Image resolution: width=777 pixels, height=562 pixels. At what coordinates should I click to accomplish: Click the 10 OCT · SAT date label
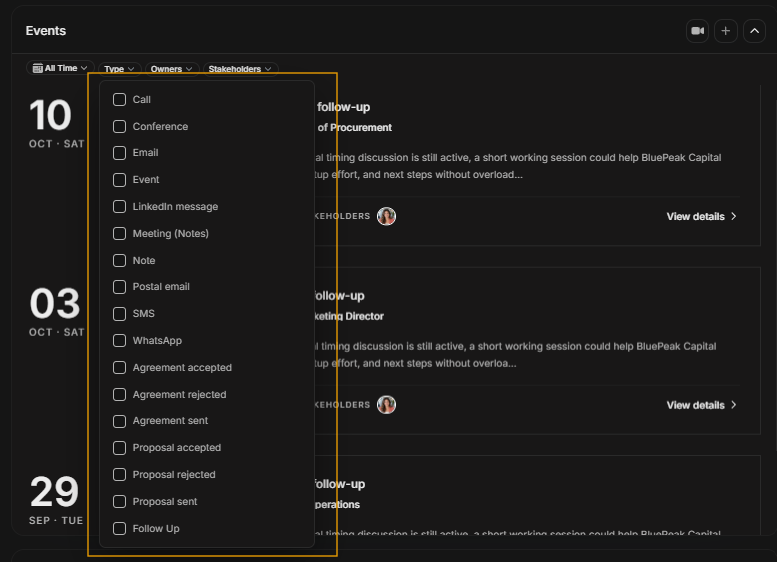56,122
